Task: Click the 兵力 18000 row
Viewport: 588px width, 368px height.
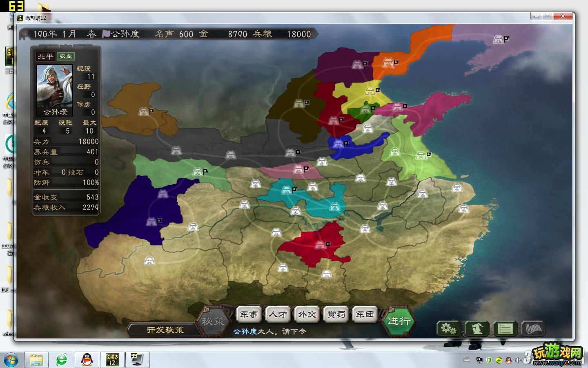Action: point(66,141)
